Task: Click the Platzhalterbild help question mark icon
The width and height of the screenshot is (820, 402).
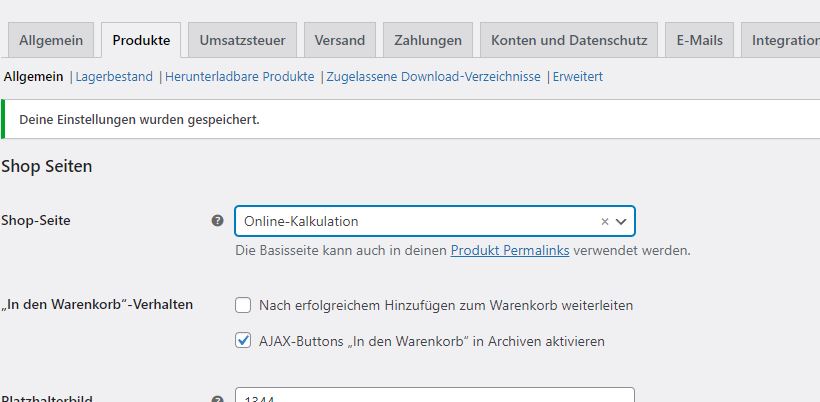Action: click(218, 399)
